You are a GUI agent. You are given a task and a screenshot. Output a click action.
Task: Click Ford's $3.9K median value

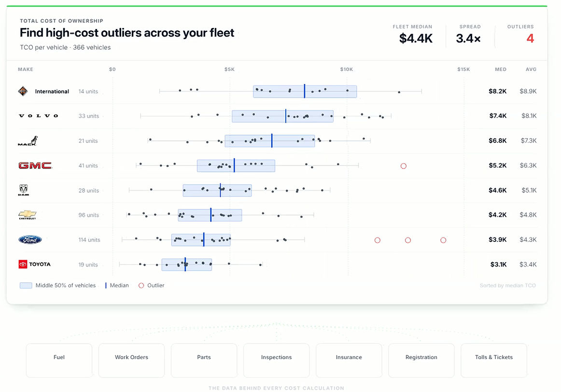click(x=498, y=239)
